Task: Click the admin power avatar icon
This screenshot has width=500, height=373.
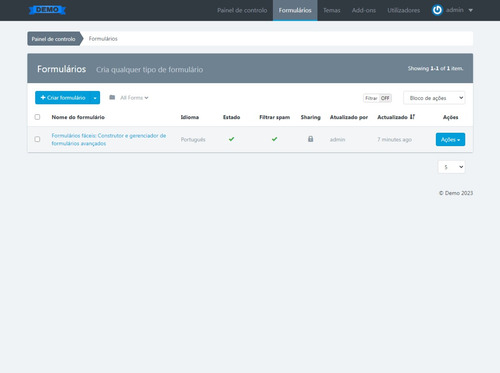Action: tap(437, 10)
